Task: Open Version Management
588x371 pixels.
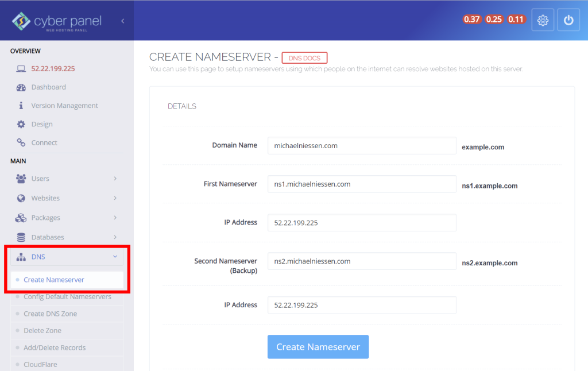Action: pos(64,106)
